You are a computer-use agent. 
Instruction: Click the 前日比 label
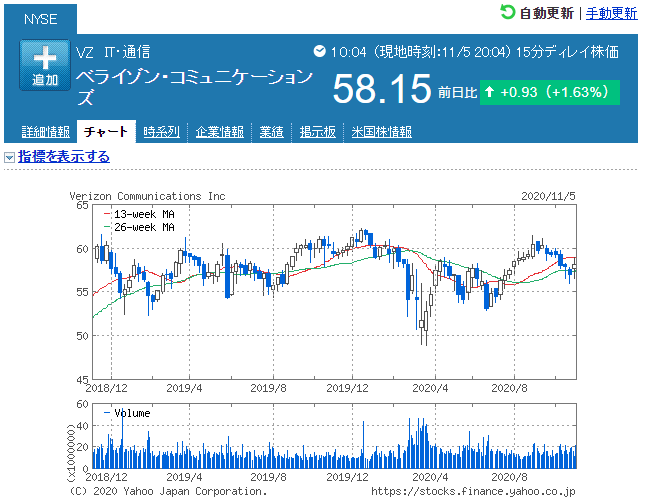(x=457, y=92)
